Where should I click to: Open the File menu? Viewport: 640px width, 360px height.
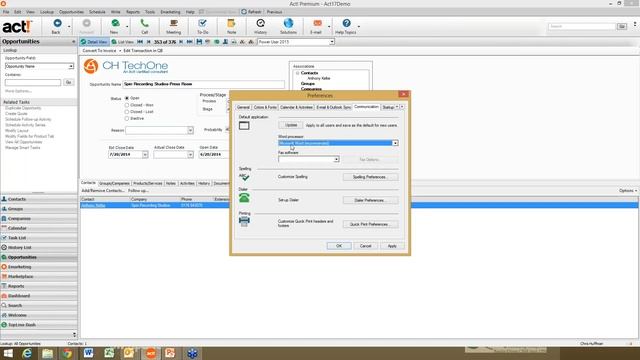click(6, 12)
